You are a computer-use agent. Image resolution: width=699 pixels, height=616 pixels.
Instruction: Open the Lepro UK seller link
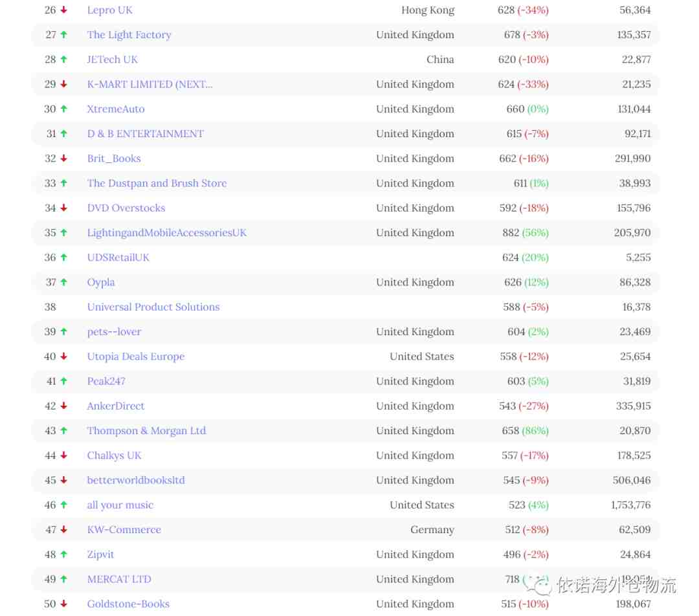point(109,10)
